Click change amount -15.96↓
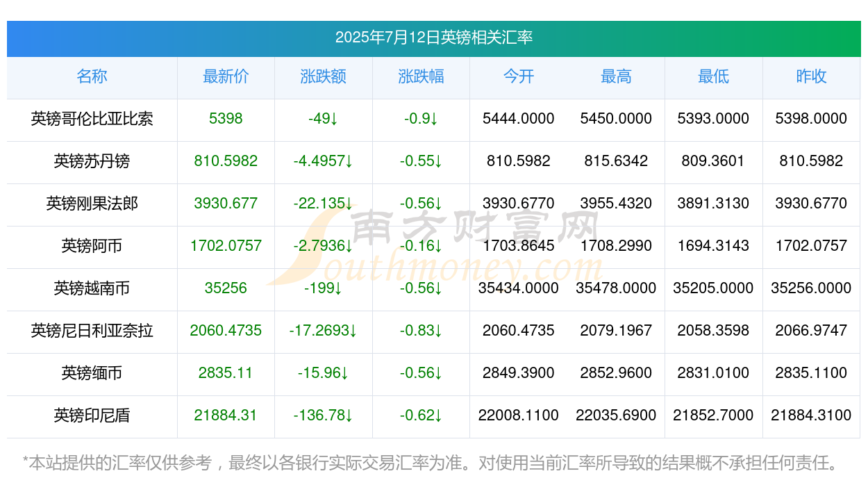868x485 pixels. (324, 373)
